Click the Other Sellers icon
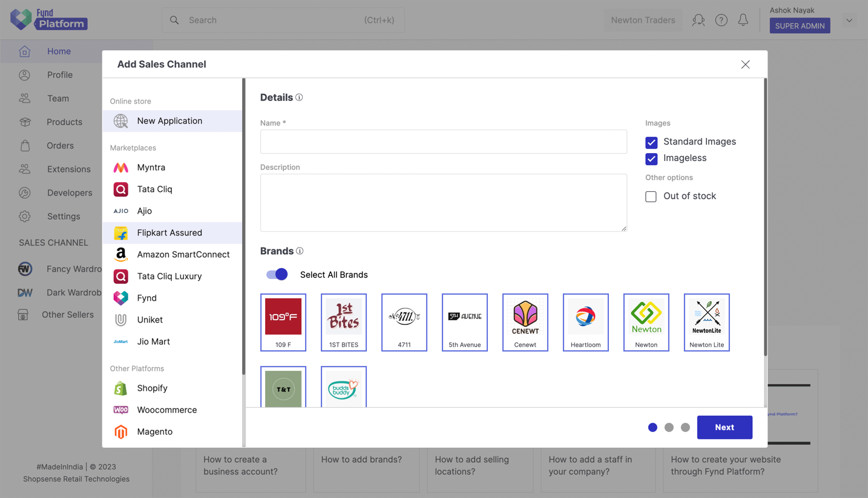 (23, 315)
